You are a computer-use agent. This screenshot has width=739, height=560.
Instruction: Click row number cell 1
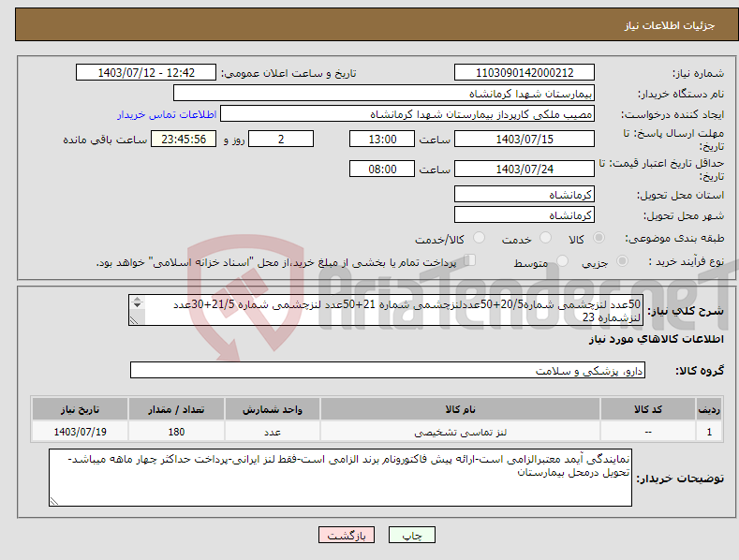[709, 432]
